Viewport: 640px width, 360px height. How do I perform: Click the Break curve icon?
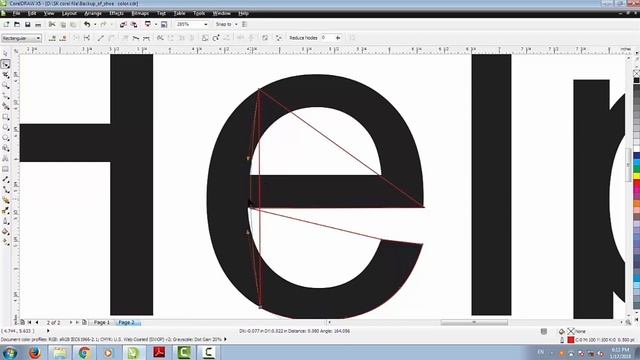point(87,38)
